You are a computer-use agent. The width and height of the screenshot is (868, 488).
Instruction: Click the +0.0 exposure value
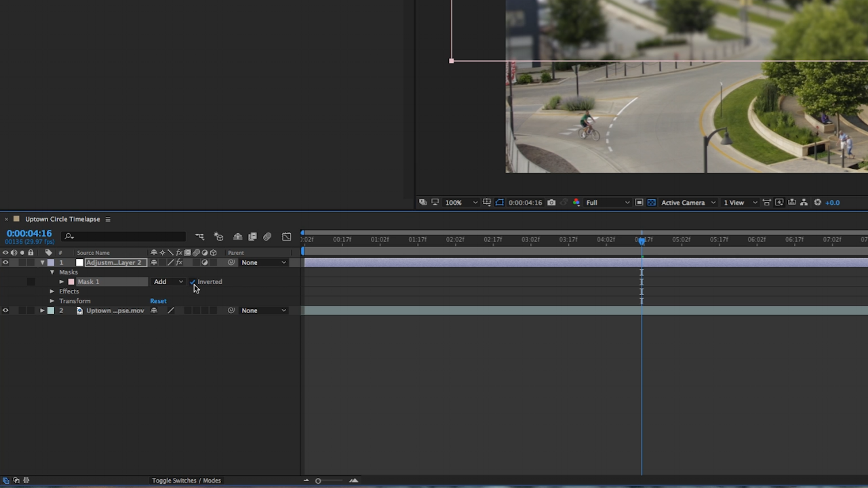pyautogui.click(x=832, y=203)
